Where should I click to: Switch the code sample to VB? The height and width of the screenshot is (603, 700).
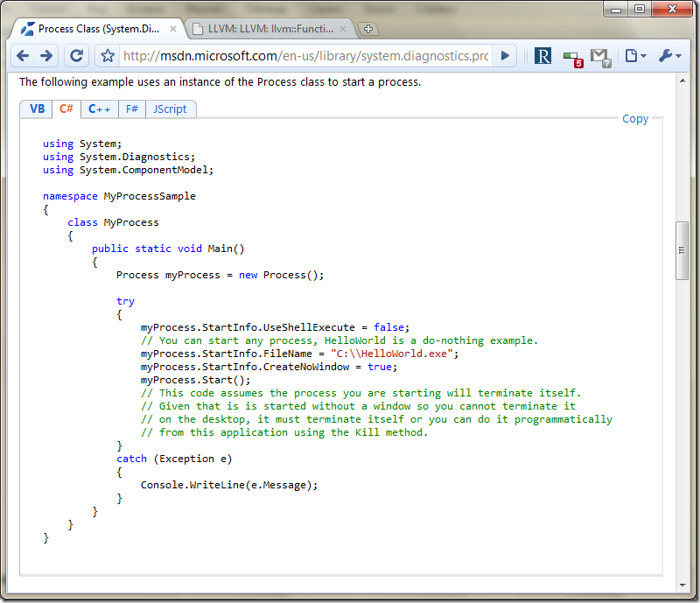(x=37, y=109)
